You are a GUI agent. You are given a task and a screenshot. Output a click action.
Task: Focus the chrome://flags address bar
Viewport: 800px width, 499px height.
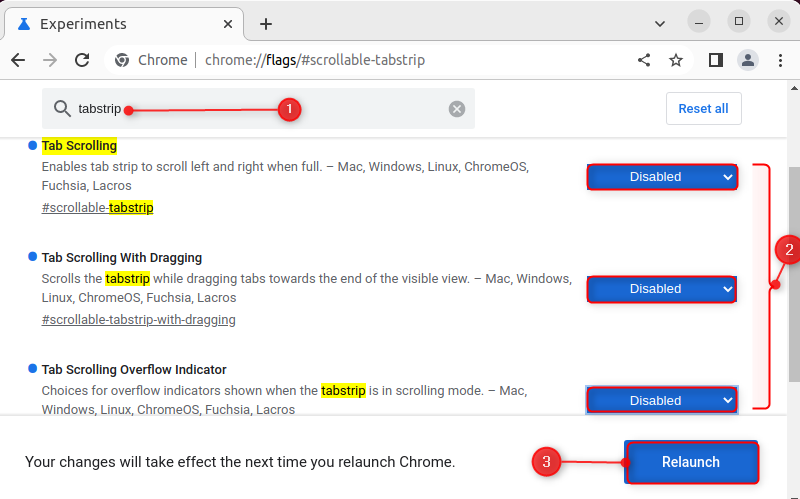(x=398, y=60)
